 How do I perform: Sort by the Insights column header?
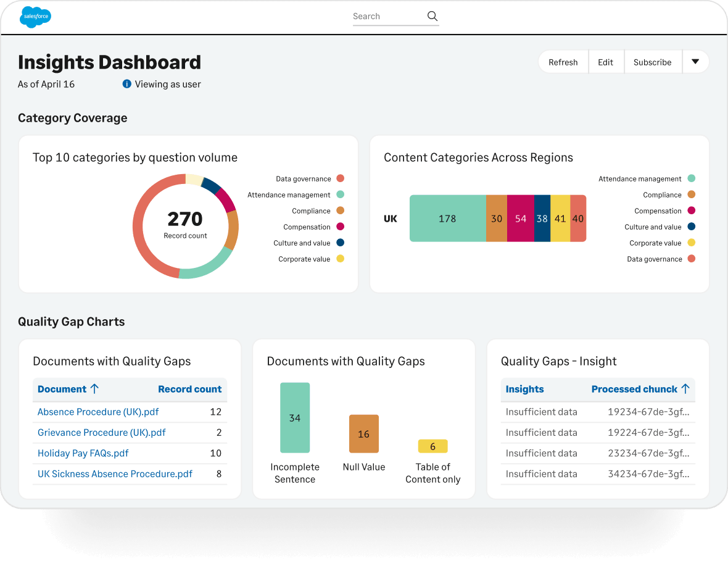pyautogui.click(x=524, y=389)
